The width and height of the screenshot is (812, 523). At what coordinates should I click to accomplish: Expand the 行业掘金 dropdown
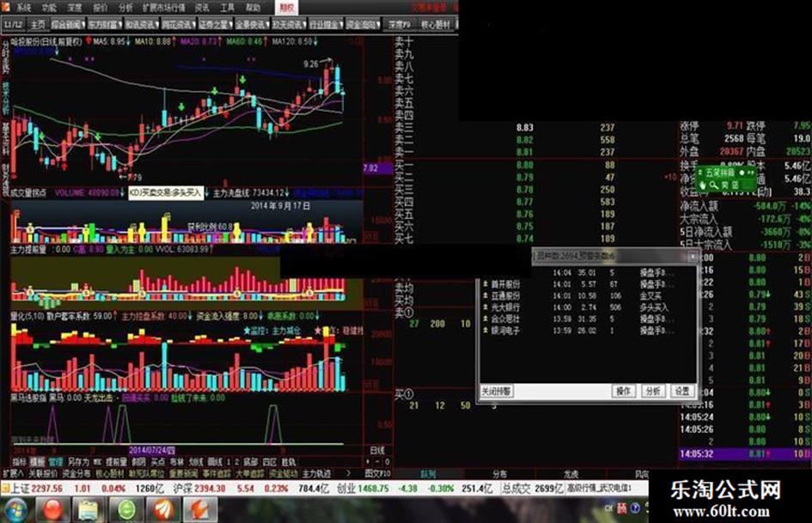point(326,24)
